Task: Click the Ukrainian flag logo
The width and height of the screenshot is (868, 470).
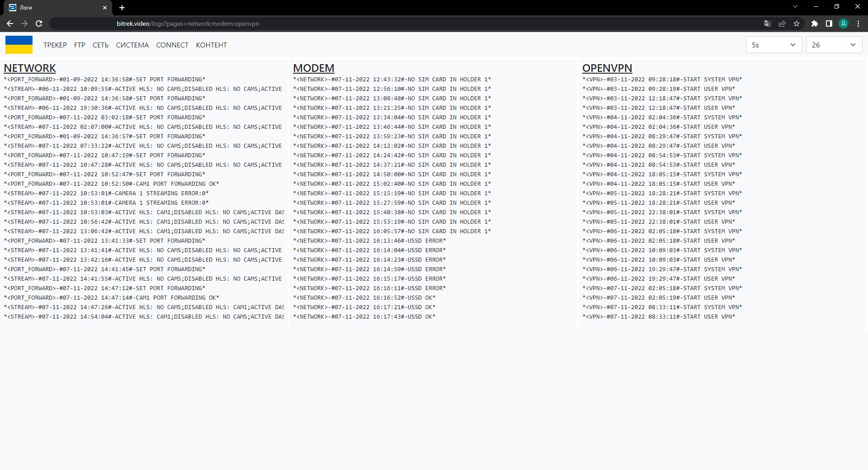Action: tap(19, 45)
